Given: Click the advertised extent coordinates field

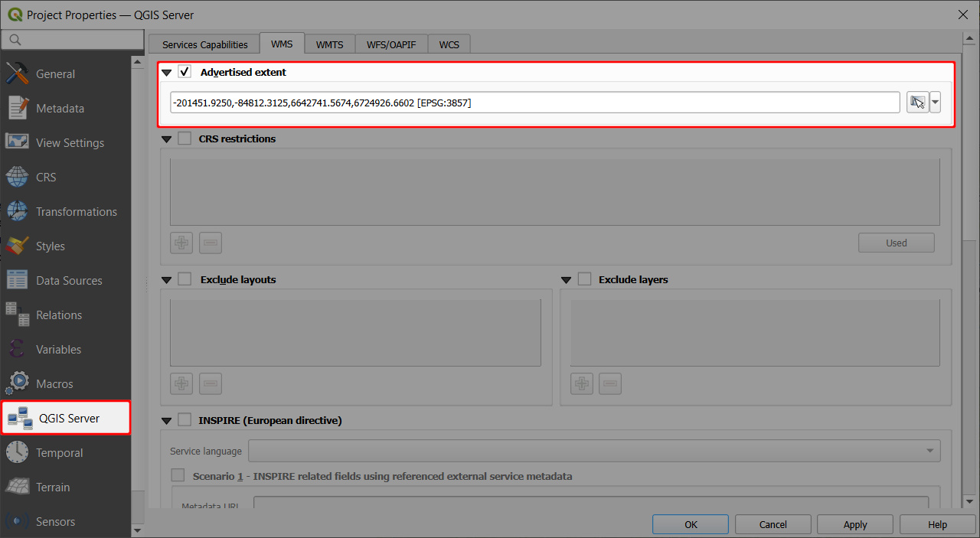Looking at the screenshot, I should 534,102.
